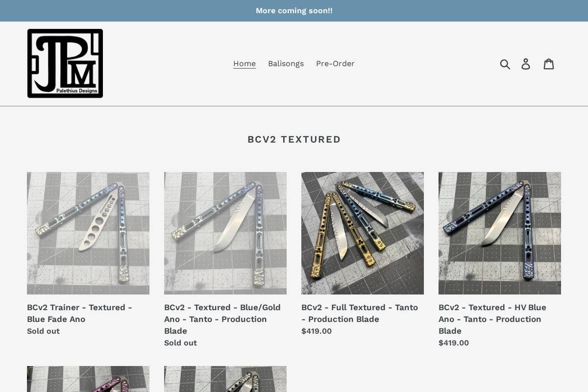Click the More coming soon banner
Viewport: 588px width, 392px height.
(x=294, y=10)
